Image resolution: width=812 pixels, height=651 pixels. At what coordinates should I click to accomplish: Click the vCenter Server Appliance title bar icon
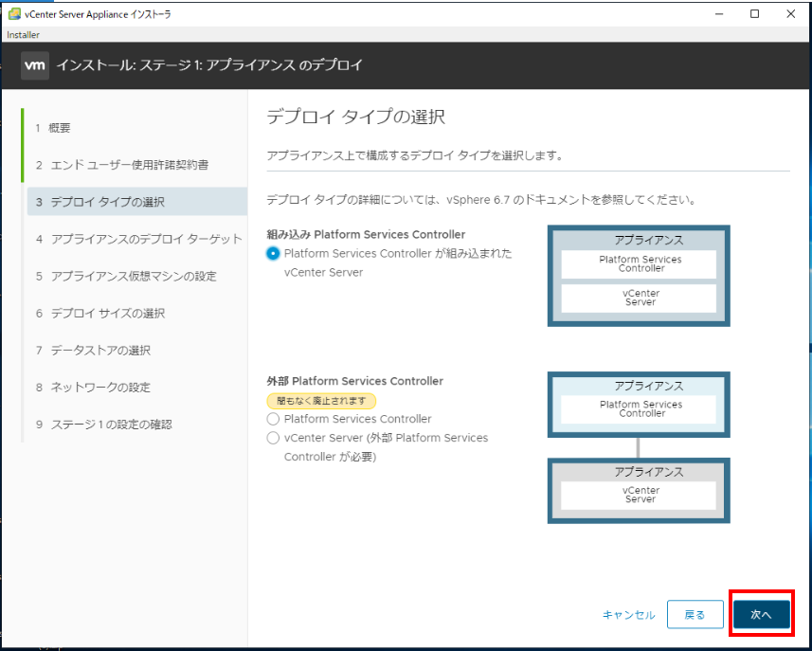(14, 14)
